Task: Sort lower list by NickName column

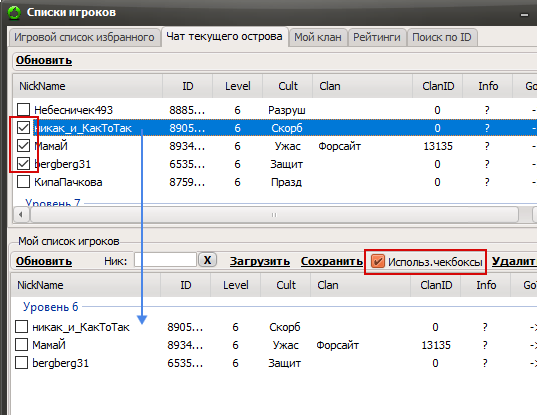Action: click(x=86, y=285)
